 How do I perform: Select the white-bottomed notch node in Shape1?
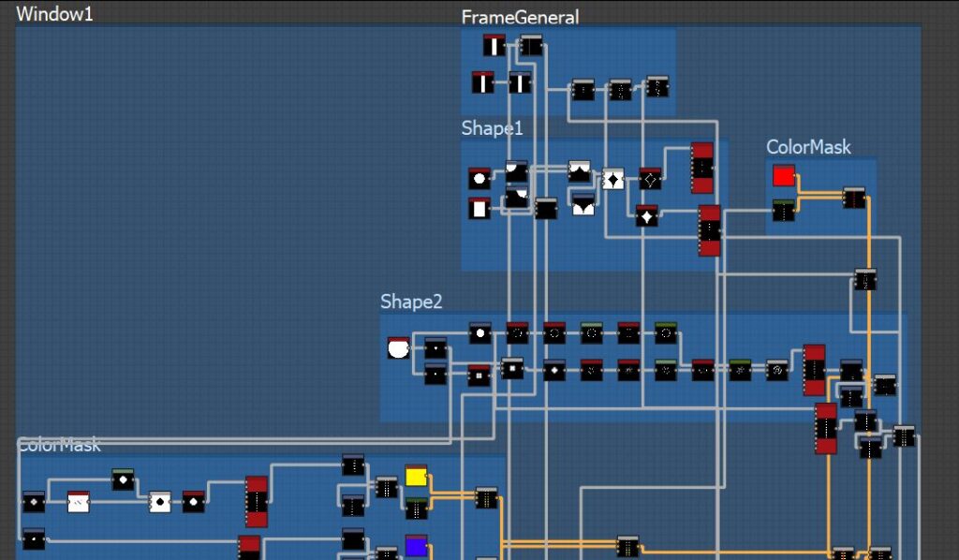click(x=583, y=205)
